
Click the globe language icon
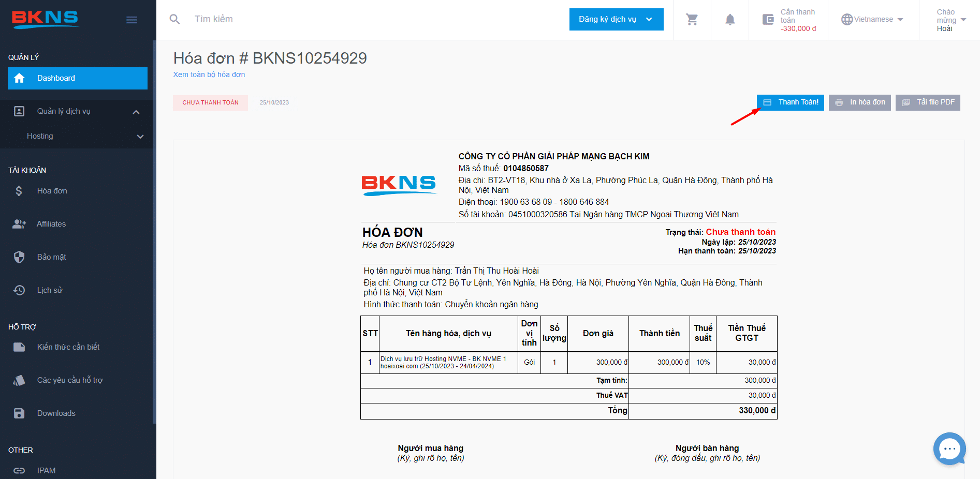pyautogui.click(x=847, y=20)
